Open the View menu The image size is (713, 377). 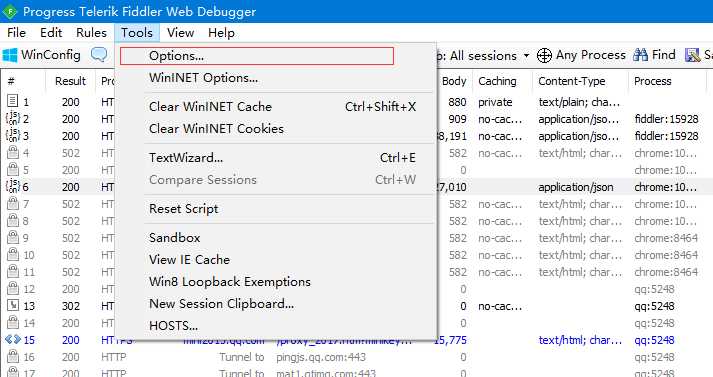[181, 33]
